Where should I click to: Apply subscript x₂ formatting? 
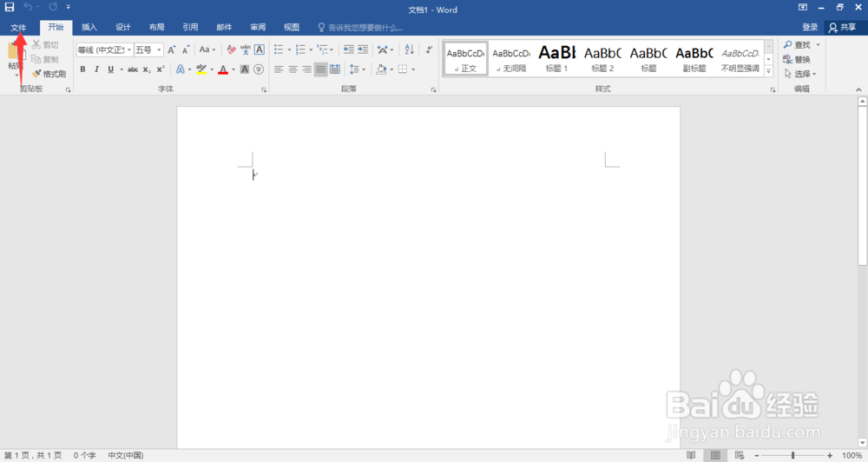click(x=147, y=69)
